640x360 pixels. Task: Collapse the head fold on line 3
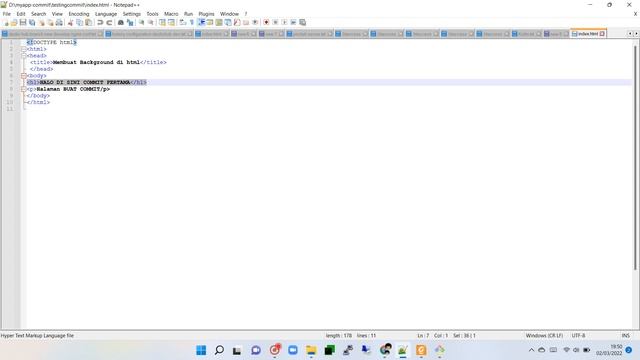pos(24,56)
